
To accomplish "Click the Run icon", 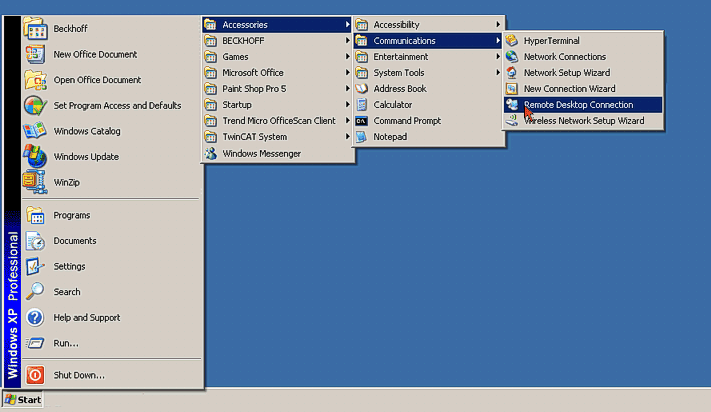I will [x=35, y=343].
